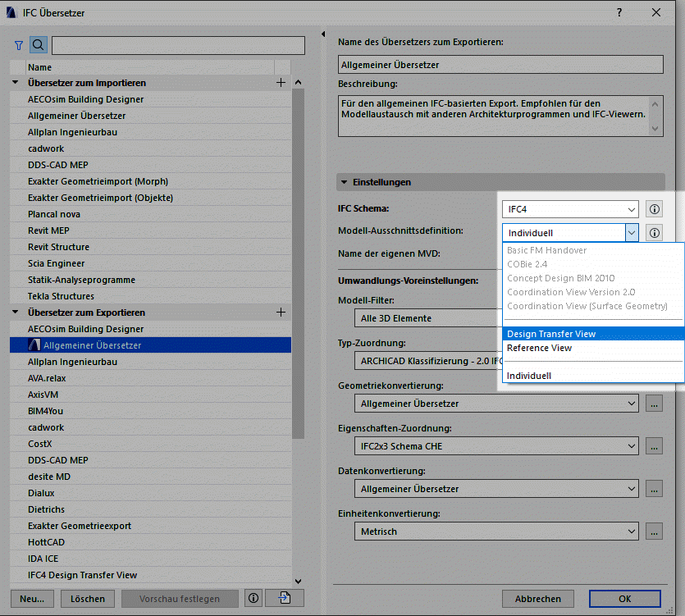This screenshot has width=685, height=616.
Task: Open info for IFC Schema
Action: pyautogui.click(x=654, y=209)
